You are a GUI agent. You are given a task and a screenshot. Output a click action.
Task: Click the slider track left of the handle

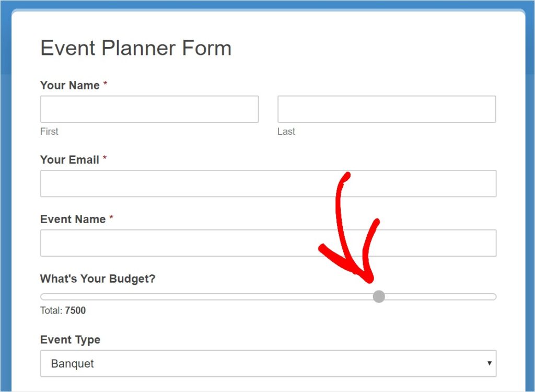tap(209, 296)
